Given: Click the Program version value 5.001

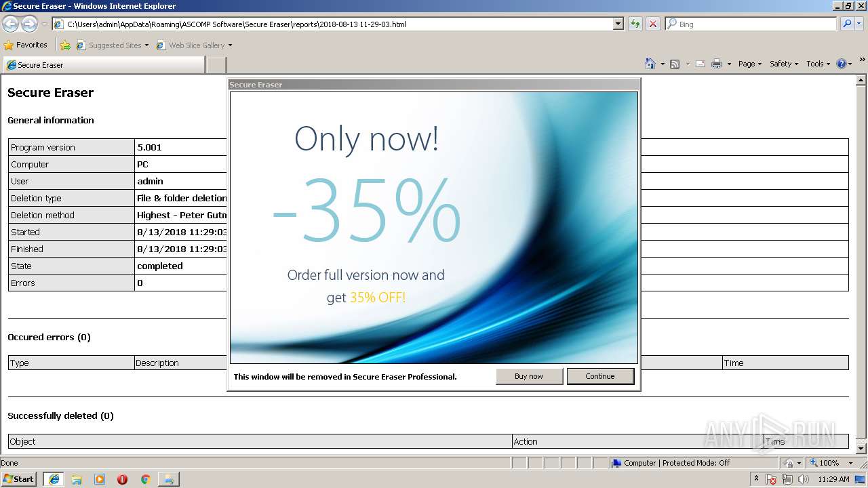Looking at the screenshot, I should click(149, 147).
